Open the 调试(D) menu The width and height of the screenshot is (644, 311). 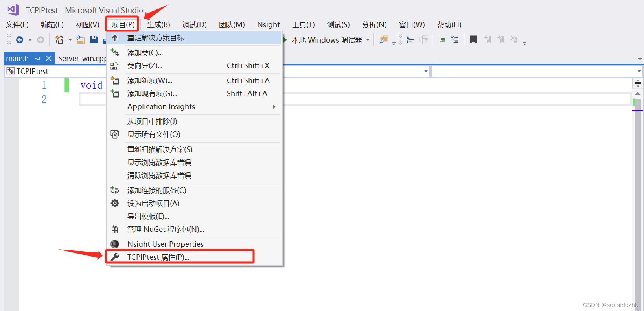point(195,25)
